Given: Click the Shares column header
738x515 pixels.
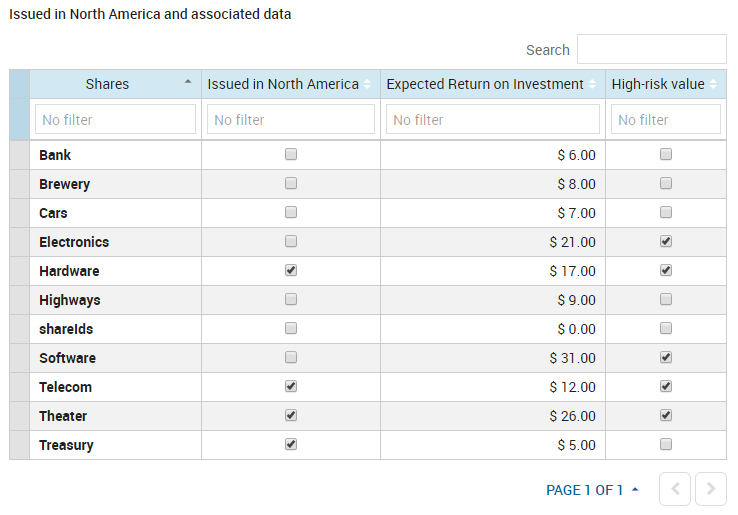Looking at the screenshot, I should click(x=107, y=84).
